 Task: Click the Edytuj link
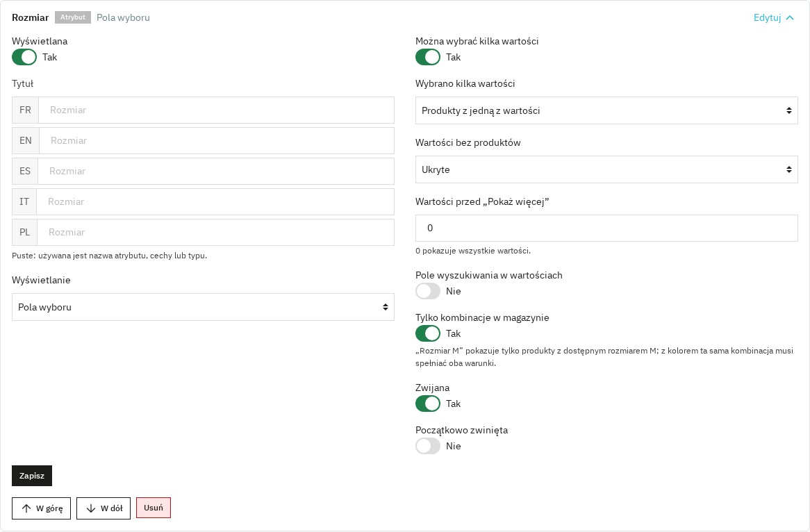tap(767, 17)
